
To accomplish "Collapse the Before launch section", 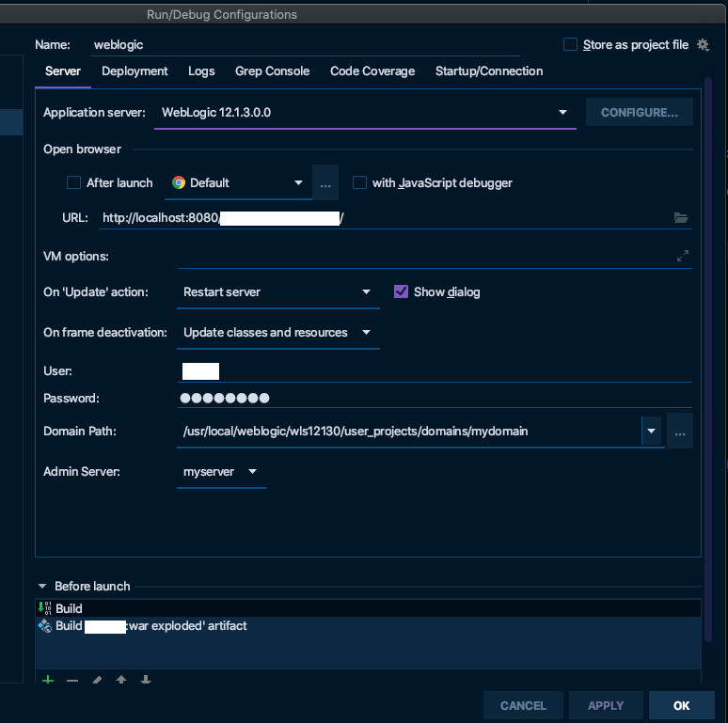I will click(42, 586).
